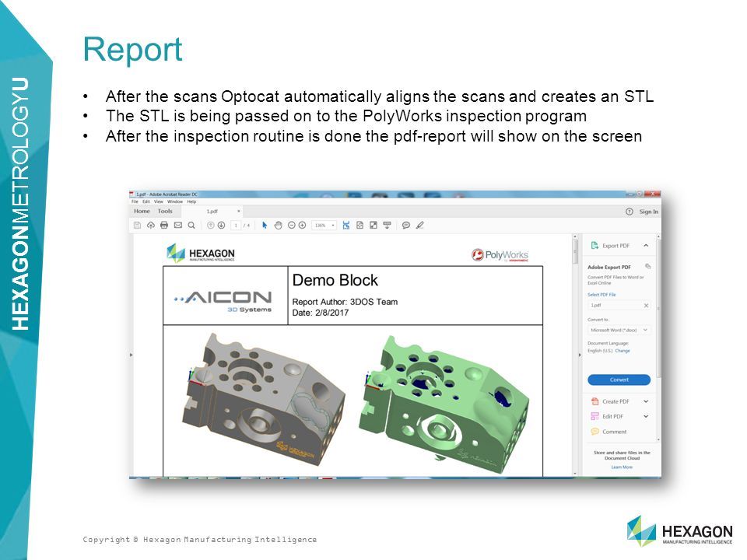Image resolution: width=747 pixels, height=560 pixels.
Task: Open the Window menu
Action: point(175,201)
